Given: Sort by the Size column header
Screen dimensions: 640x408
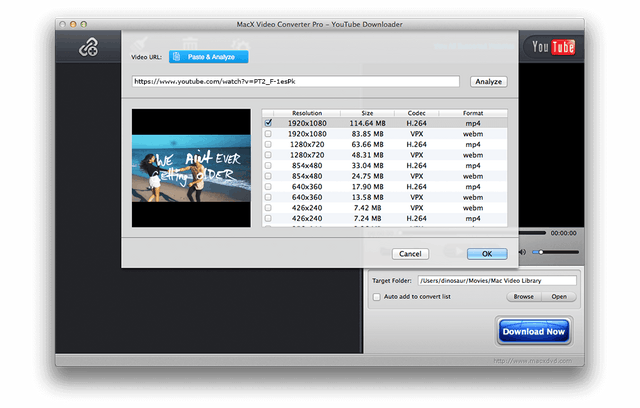Looking at the screenshot, I should pos(367,113).
